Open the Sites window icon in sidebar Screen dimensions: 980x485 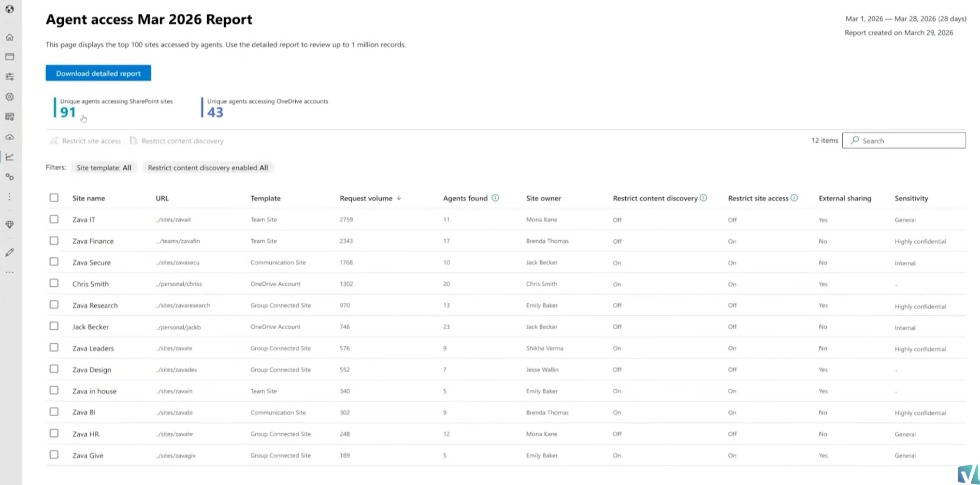9,56
